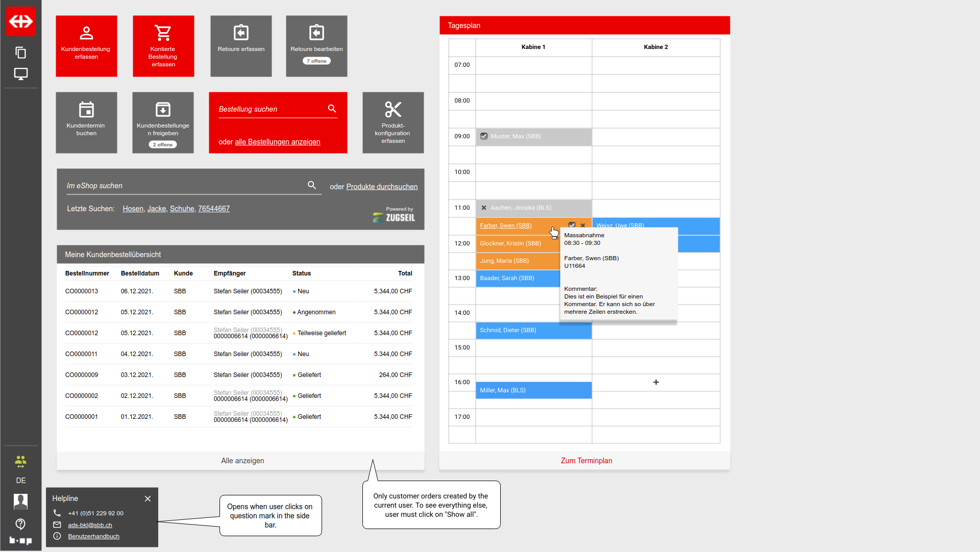The width and height of the screenshot is (980, 552).
Task: Click X mark on Aachen, Jessika appointment
Action: click(x=484, y=208)
